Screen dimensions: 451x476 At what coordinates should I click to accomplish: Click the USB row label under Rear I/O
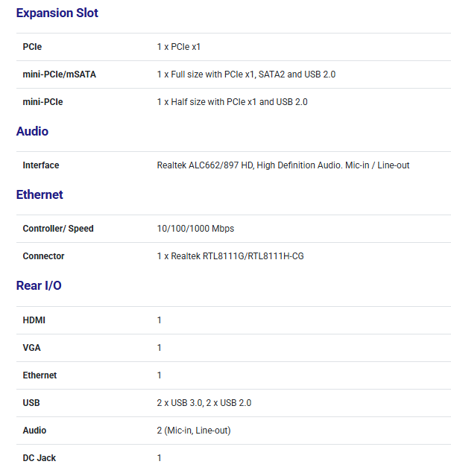(x=31, y=403)
